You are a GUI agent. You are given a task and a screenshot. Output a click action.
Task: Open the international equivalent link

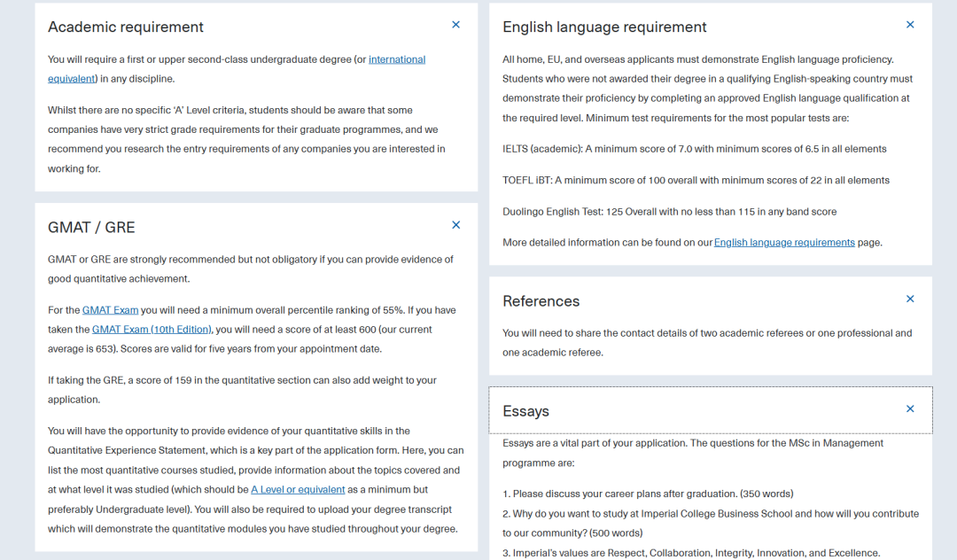[x=397, y=59]
